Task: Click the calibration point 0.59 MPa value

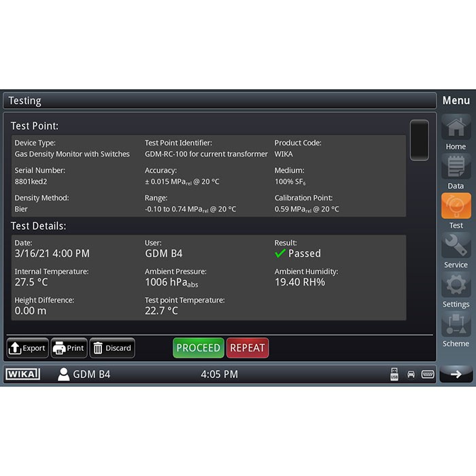Action: (307, 209)
